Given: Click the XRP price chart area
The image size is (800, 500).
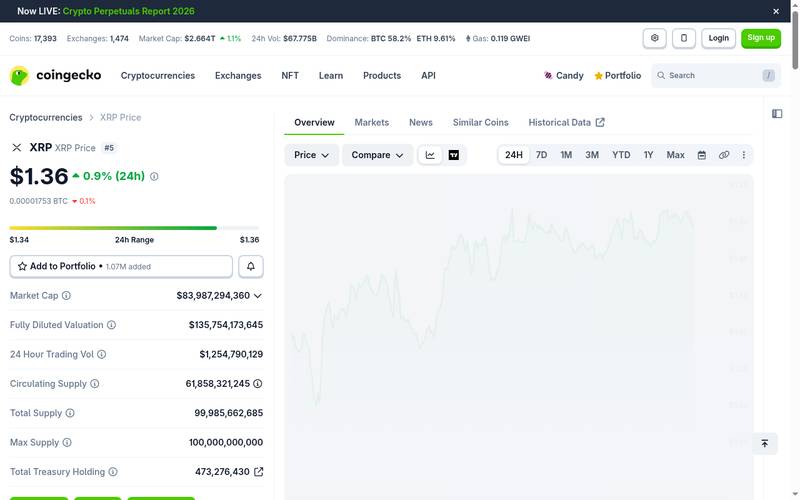Looking at the screenshot, I should click(x=518, y=337).
